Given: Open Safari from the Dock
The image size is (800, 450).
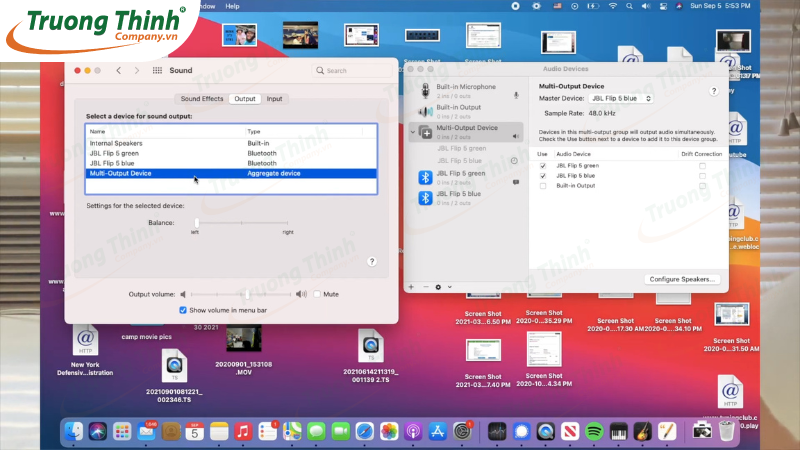Looking at the screenshot, I should click(x=365, y=432).
